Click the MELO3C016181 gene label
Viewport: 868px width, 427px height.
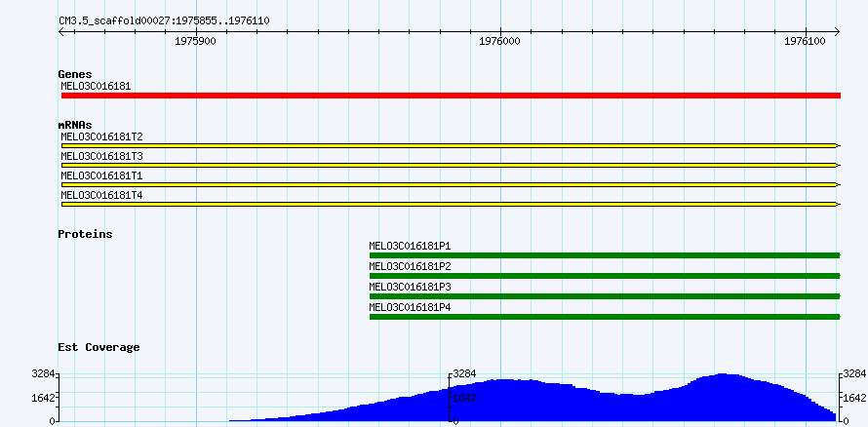(x=96, y=86)
